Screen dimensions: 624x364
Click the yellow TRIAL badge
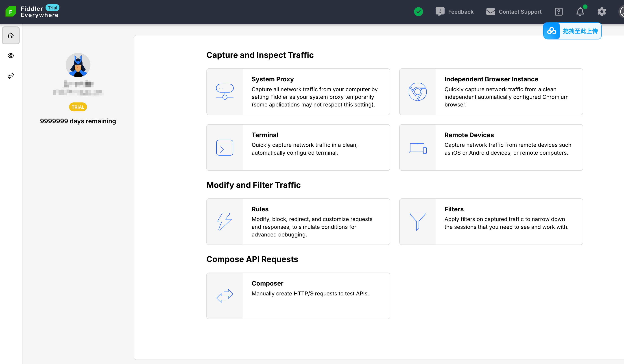pyautogui.click(x=78, y=107)
